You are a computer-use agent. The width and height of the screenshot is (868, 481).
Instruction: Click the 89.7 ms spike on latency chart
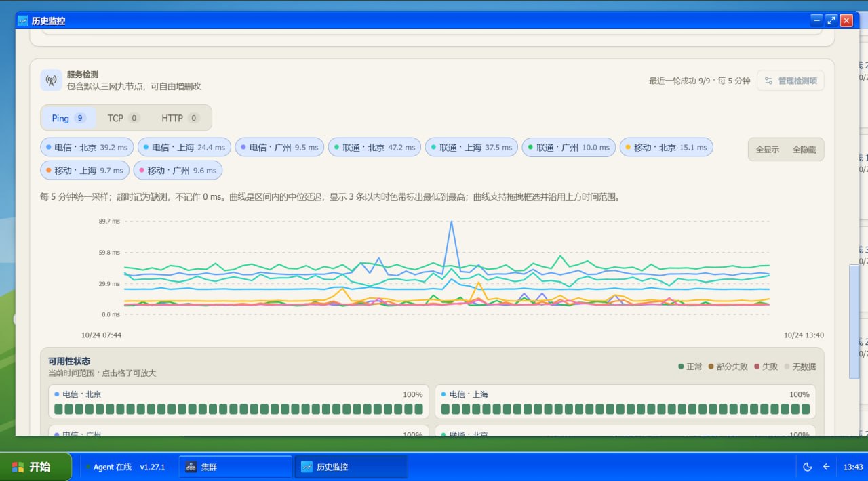click(451, 222)
